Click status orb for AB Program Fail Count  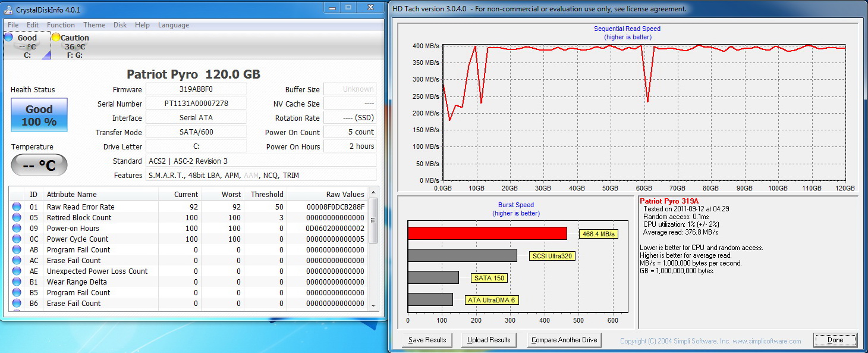(x=17, y=249)
